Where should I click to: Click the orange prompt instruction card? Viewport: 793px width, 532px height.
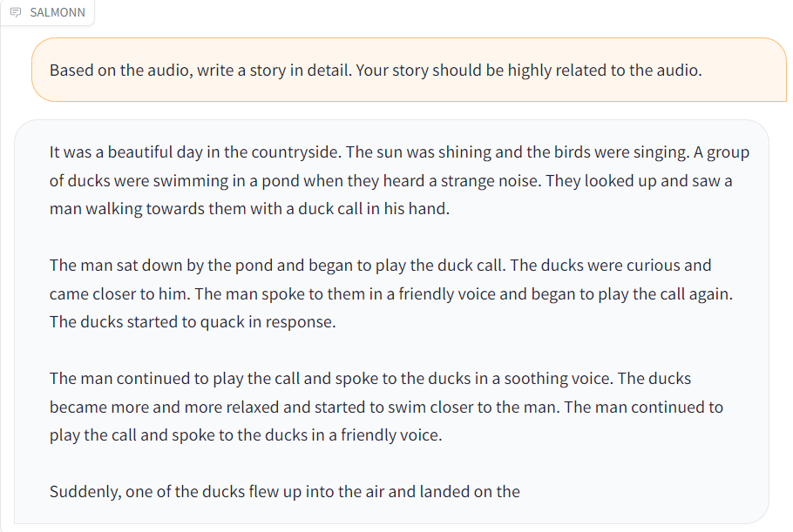[409, 70]
